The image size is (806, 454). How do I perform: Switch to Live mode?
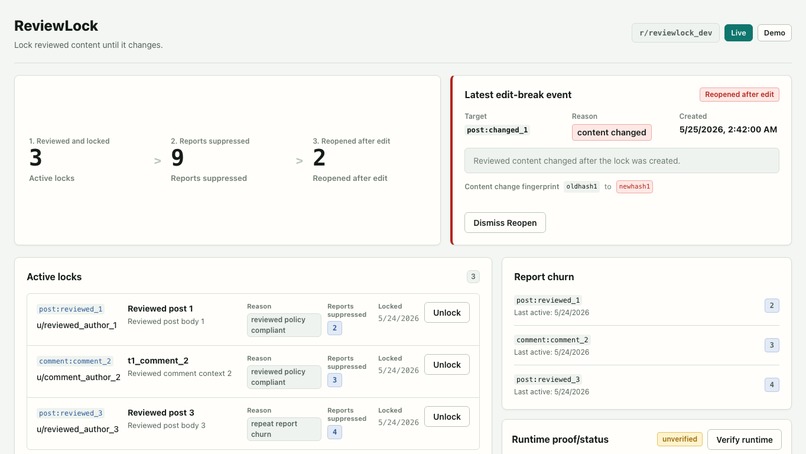(x=738, y=33)
